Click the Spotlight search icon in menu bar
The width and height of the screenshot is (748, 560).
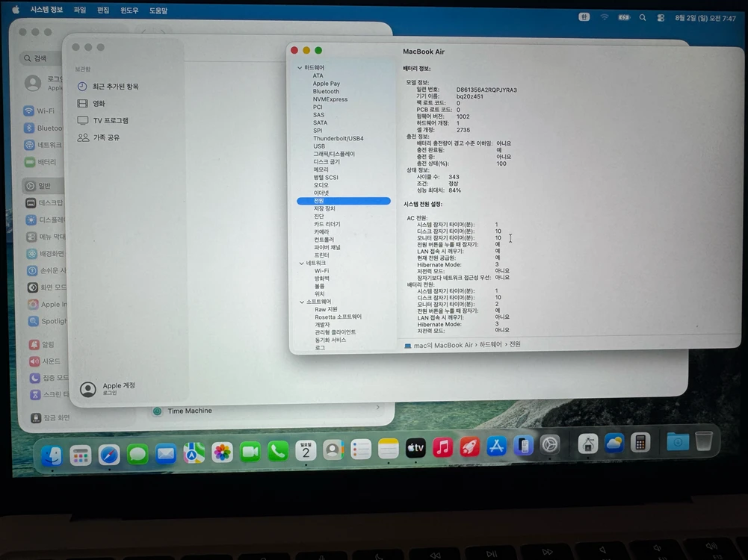pos(643,18)
